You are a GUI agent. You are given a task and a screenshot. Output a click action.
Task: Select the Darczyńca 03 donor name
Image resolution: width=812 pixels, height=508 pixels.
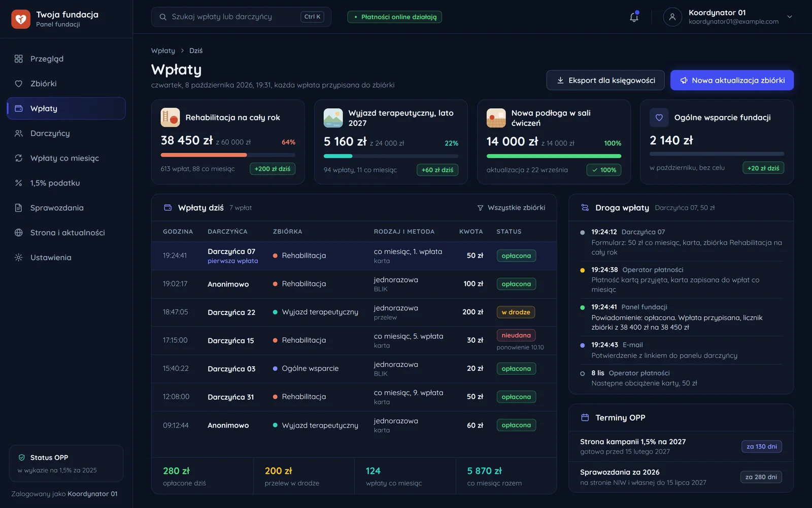231,369
